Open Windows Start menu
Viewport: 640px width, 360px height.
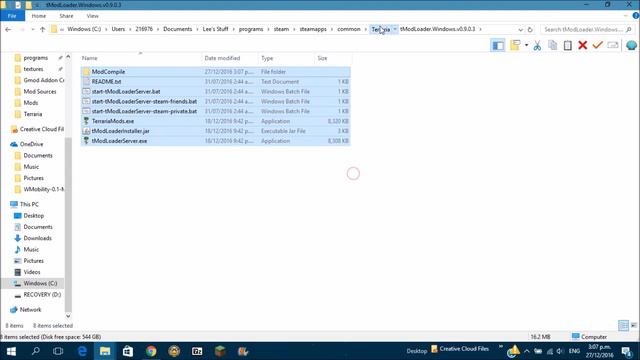pyautogui.click(x=11, y=351)
